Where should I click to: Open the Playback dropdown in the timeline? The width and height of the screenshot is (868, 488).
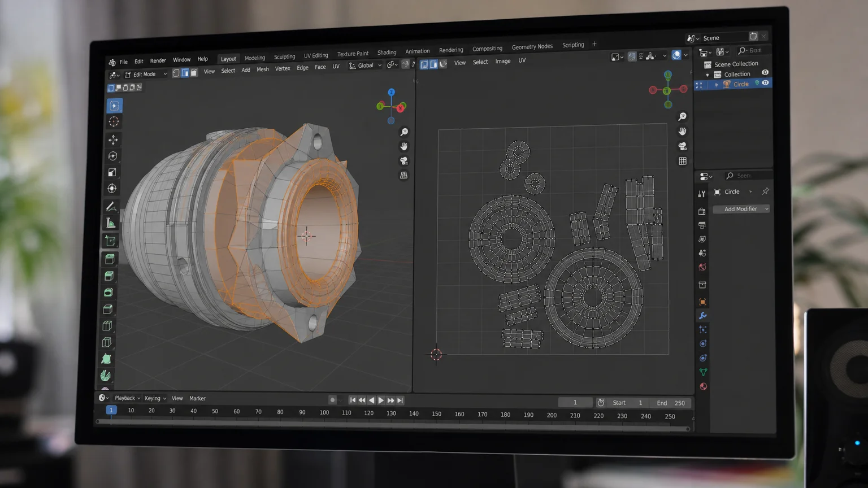click(127, 398)
